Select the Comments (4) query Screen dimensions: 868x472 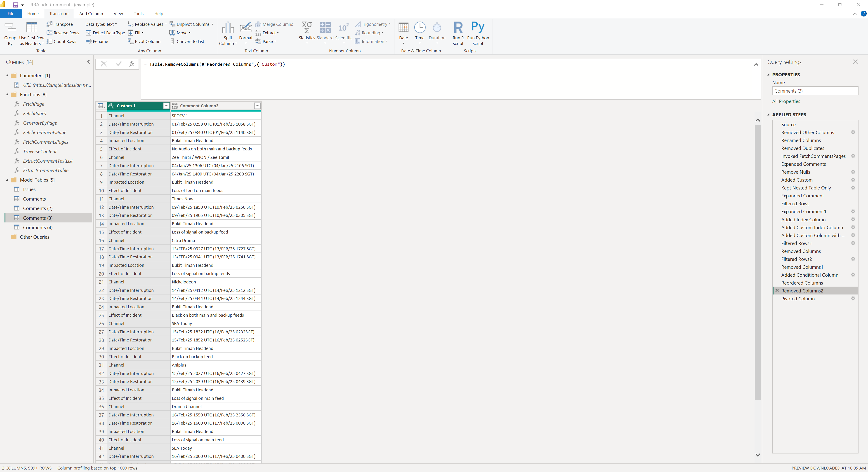(38, 228)
